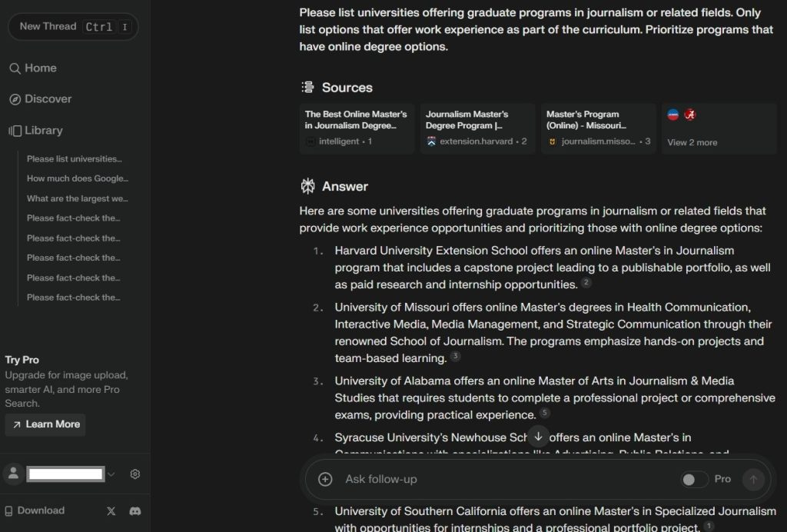Click the Download link
Image resolution: width=787 pixels, height=532 pixels.
coord(35,510)
